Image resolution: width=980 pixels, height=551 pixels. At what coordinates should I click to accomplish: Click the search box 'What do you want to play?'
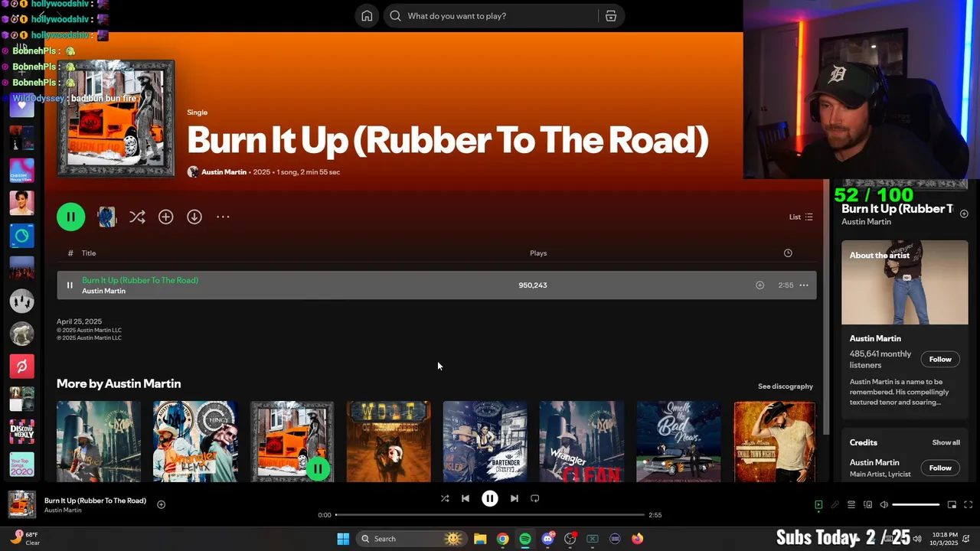(x=493, y=16)
